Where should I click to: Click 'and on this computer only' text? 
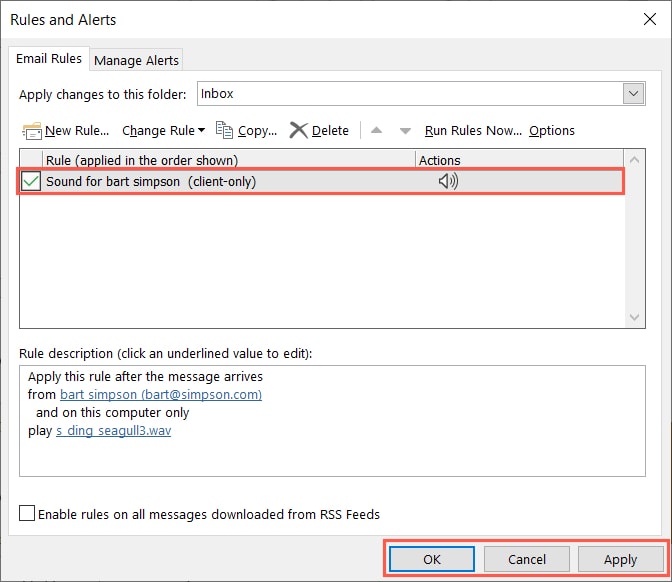coord(112,412)
